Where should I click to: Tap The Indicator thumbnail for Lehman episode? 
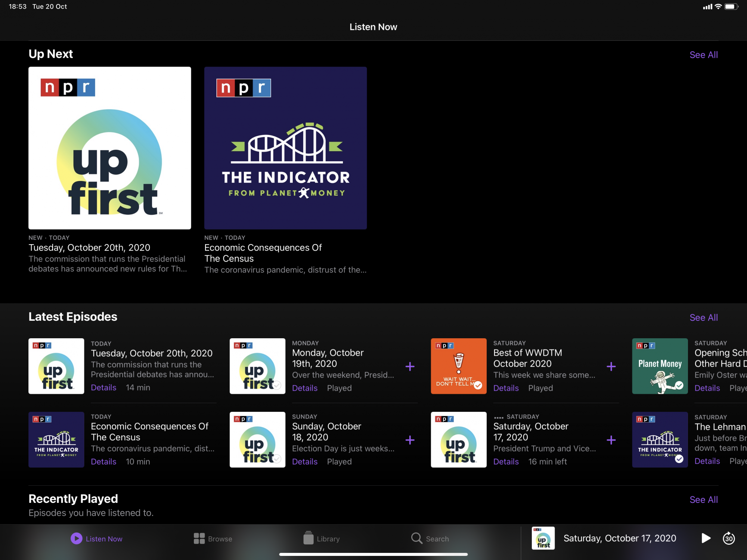(x=660, y=440)
